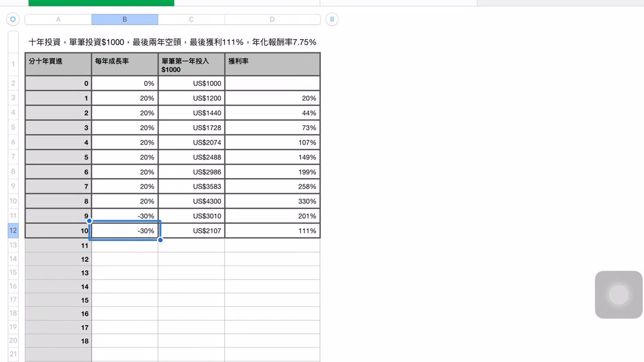The width and height of the screenshot is (644, 362).
Task: Click first-column cell labeled 18
Action: click(58, 341)
